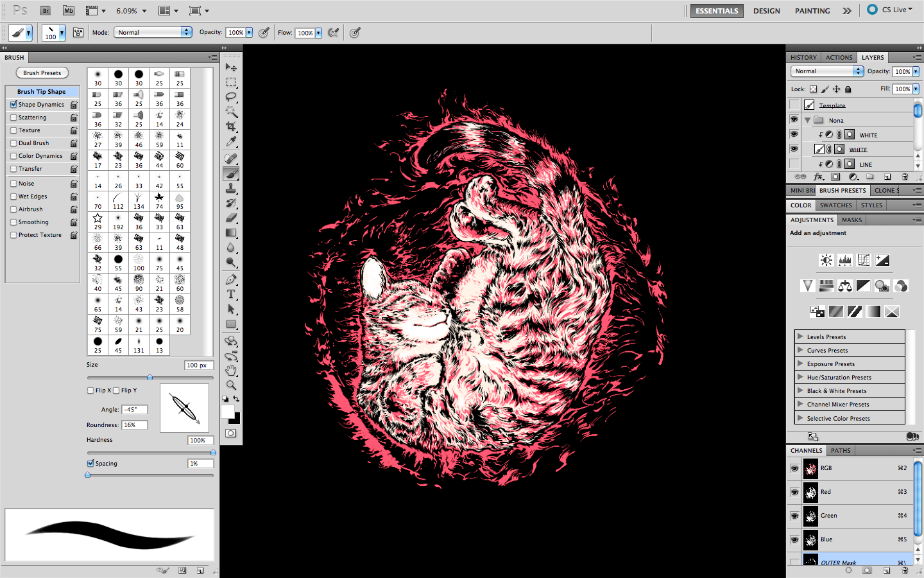Add a Levels adjustment
The height and width of the screenshot is (578, 924).
click(845, 260)
